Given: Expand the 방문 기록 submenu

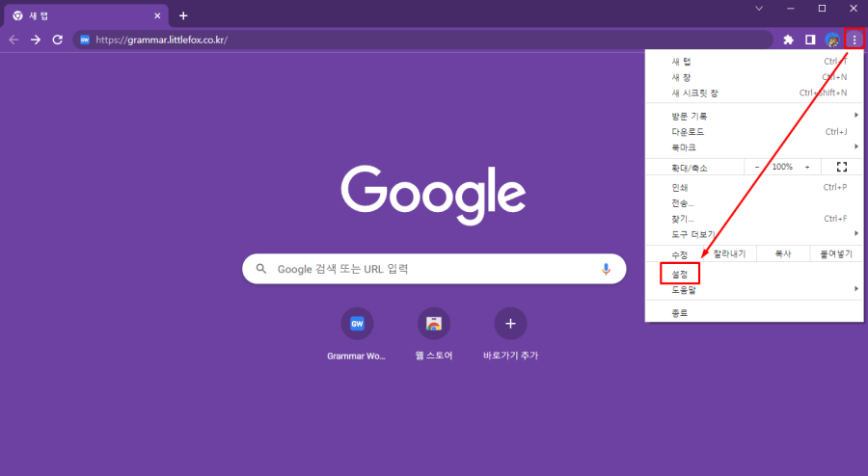Looking at the screenshot, I should [754, 116].
